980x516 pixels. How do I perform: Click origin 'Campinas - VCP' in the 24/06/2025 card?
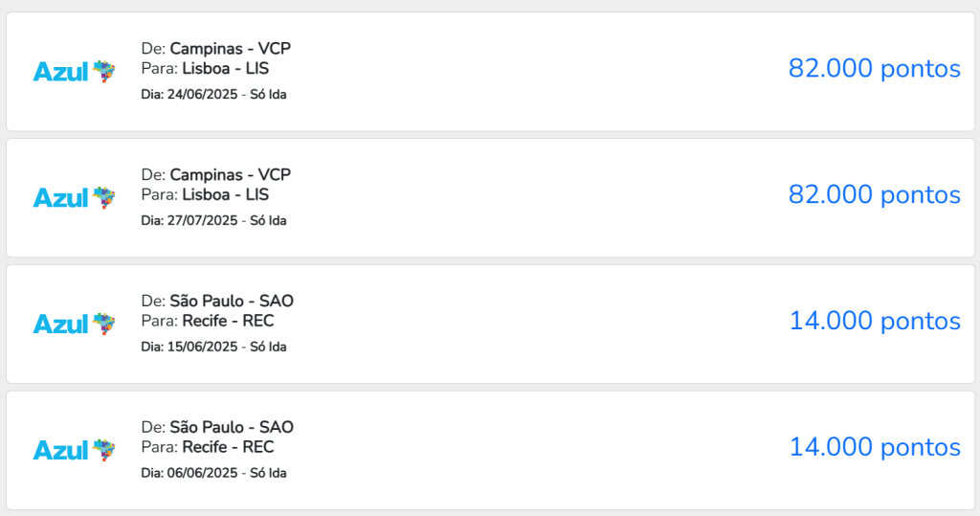[x=230, y=49]
